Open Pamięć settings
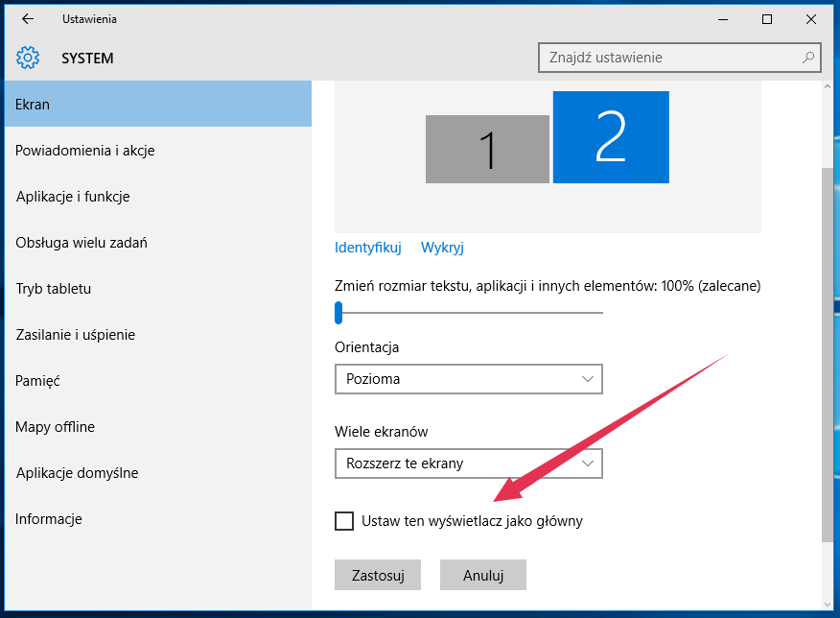The width and height of the screenshot is (840, 618). (158, 381)
